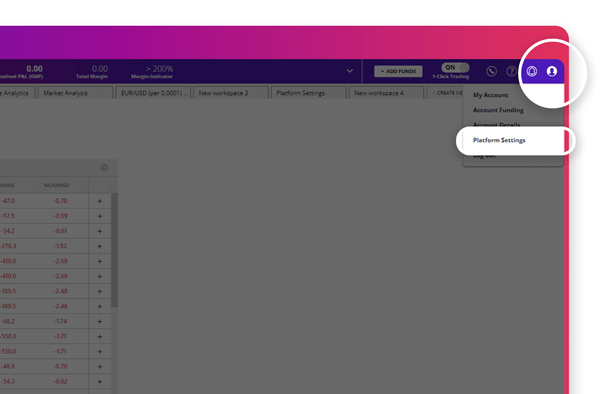Viewport: 600px width, 394px height.
Task: Expand the account summary chevron dropdown
Action: click(349, 71)
